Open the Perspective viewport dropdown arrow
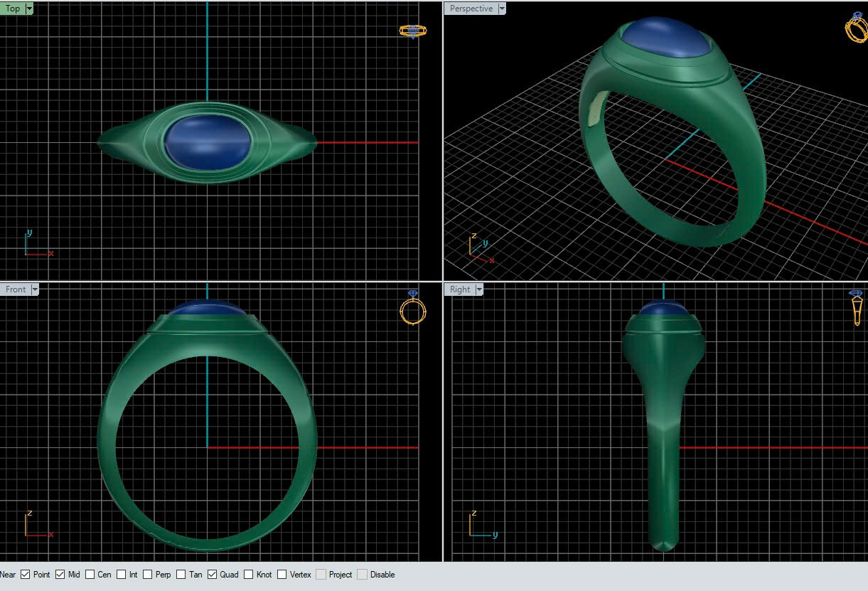 (x=502, y=9)
